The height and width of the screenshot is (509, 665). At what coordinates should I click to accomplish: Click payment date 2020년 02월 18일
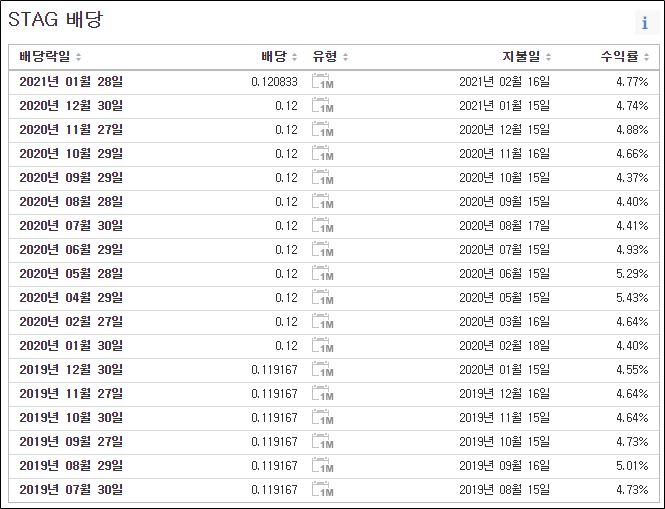504,345
